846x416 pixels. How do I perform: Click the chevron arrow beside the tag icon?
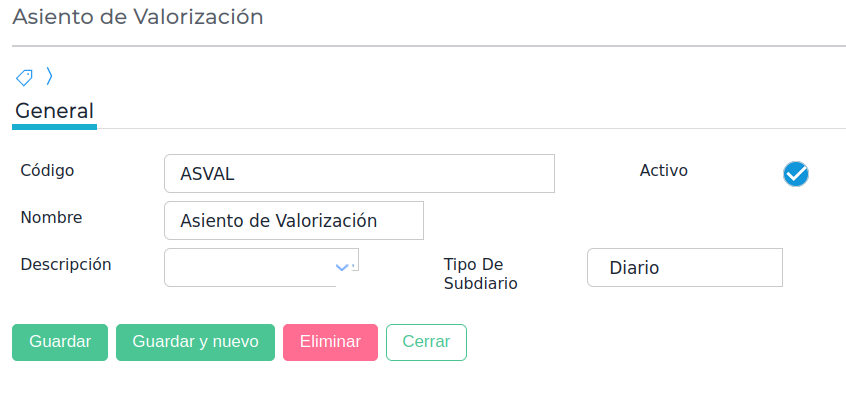pos(49,76)
